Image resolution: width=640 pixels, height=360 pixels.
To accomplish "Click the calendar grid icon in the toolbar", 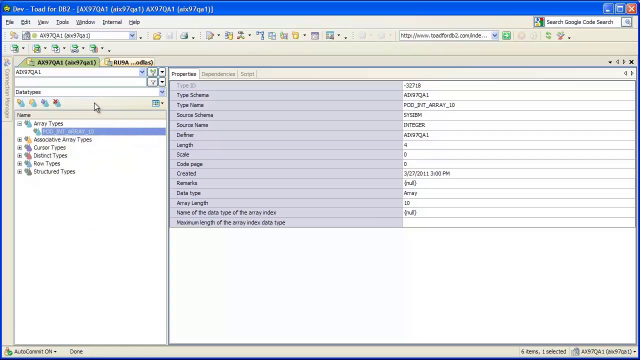I will tap(315, 36).
